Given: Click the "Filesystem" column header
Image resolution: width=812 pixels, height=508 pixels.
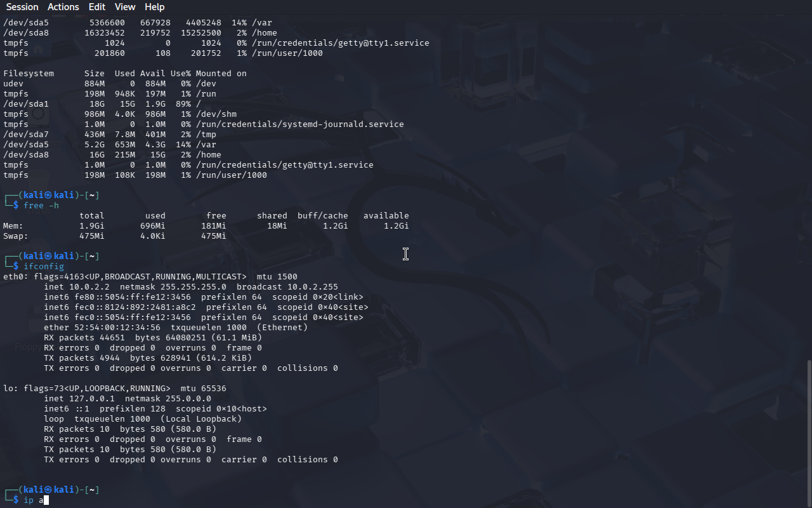Looking at the screenshot, I should pyautogui.click(x=29, y=73).
